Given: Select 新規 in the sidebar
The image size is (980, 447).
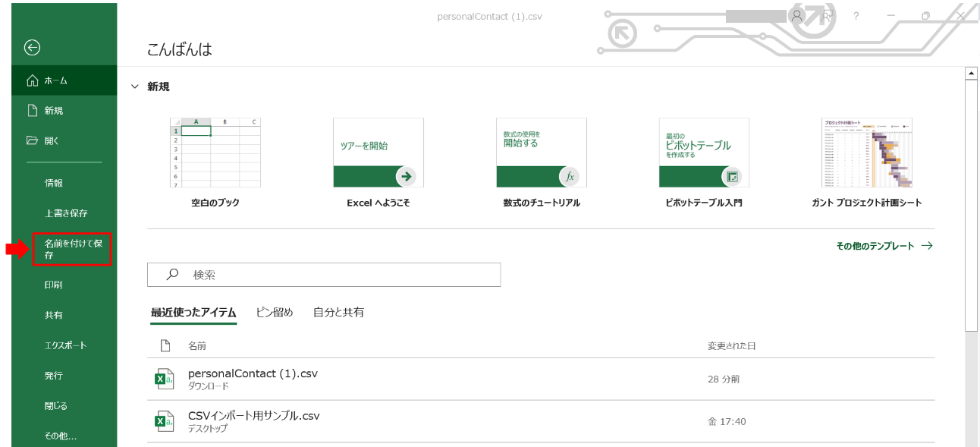Looking at the screenshot, I should (x=64, y=111).
